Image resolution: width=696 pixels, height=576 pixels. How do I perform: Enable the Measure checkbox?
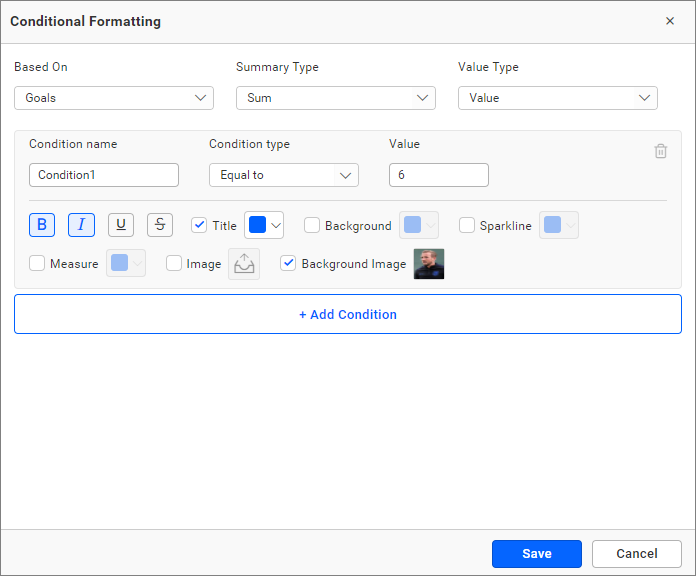tap(38, 264)
